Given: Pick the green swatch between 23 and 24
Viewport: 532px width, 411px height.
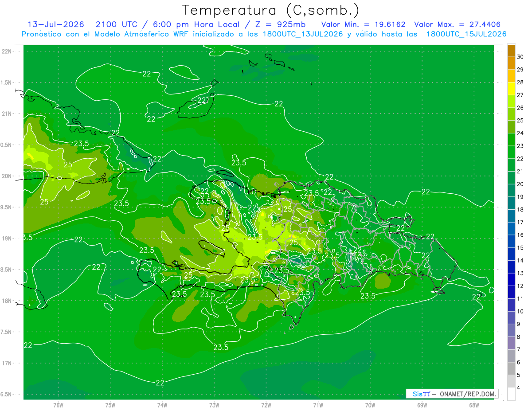Looking at the screenshot, I should click(x=511, y=140).
